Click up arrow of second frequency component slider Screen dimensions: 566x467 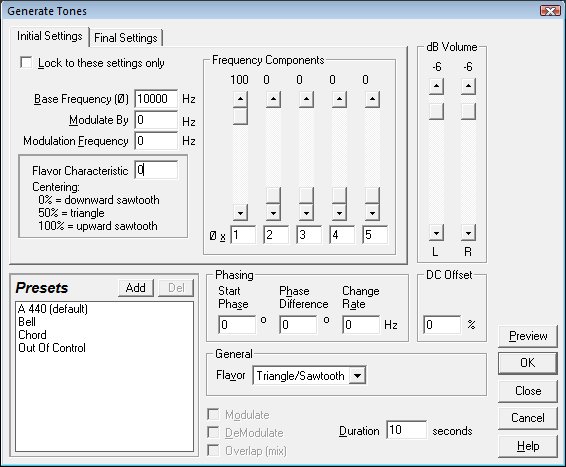pyautogui.click(x=273, y=99)
